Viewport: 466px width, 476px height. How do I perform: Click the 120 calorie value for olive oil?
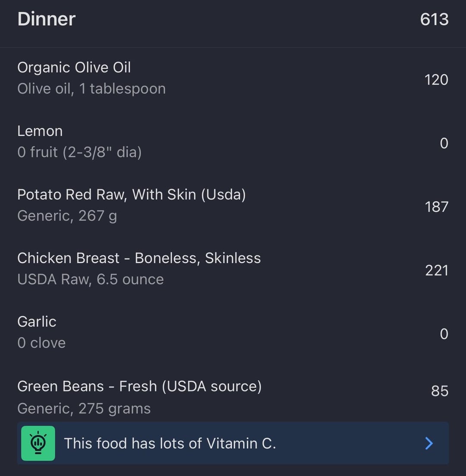pyautogui.click(x=436, y=79)
